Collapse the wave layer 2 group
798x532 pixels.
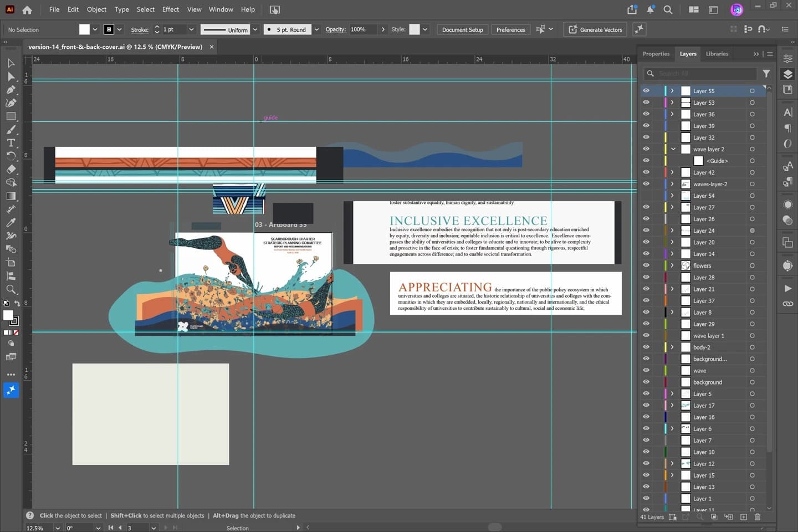pyautogui.click(x=673, y=149)
